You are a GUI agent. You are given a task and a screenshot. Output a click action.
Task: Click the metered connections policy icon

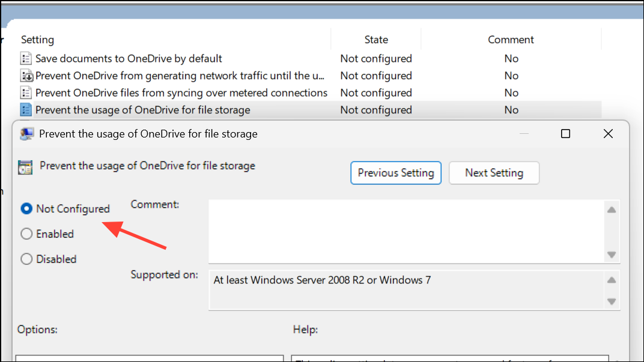pyautogui.click(x=25, y=92)
